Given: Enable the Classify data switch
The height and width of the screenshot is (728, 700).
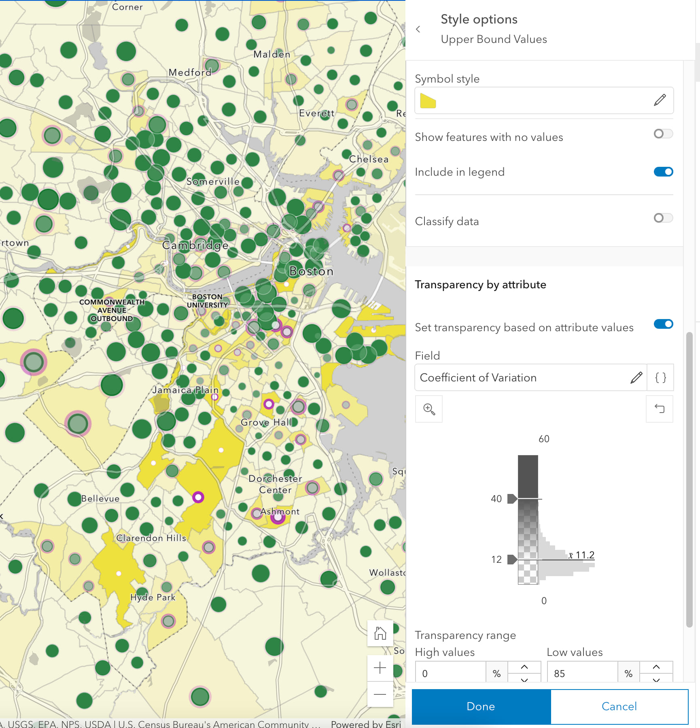Looking at the screenshot, I should pyautogui.click(x=663, y=218).
